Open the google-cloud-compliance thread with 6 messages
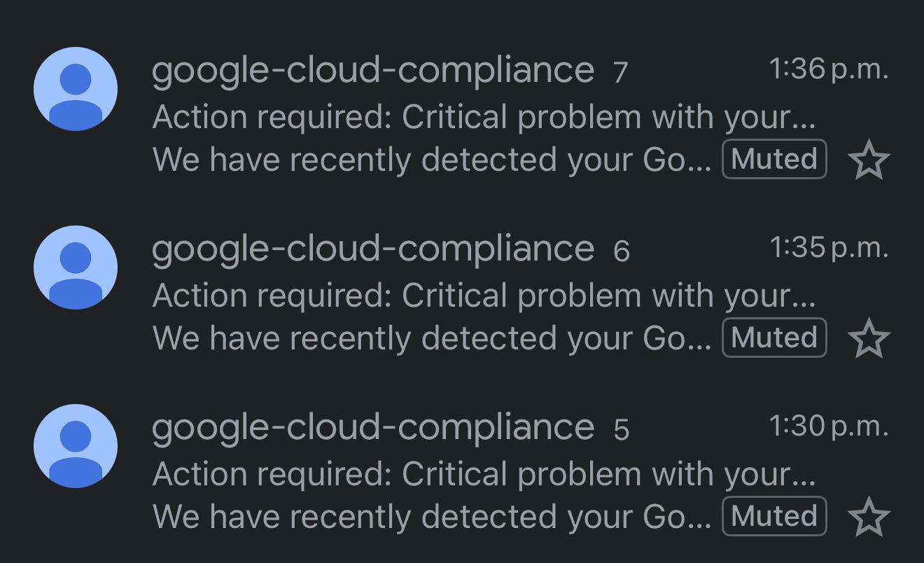 pyautogui.click(x=372, y=249)
